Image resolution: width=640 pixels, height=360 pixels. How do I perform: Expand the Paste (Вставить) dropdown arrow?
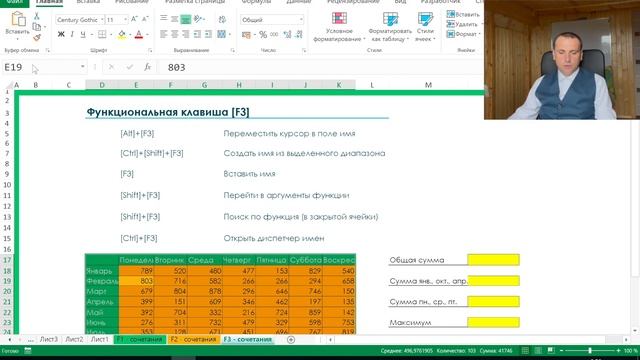pos(18,38)
